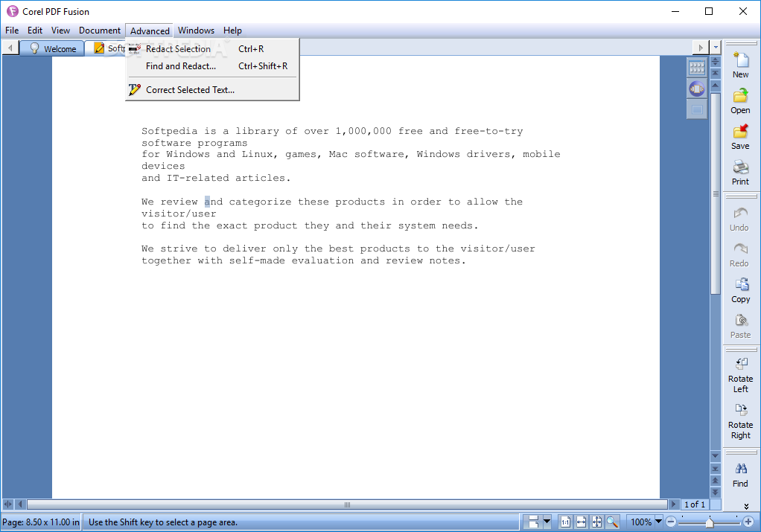Click the zoom in plus button
This screenshot has width=761, height=532.
click(748, 522)
